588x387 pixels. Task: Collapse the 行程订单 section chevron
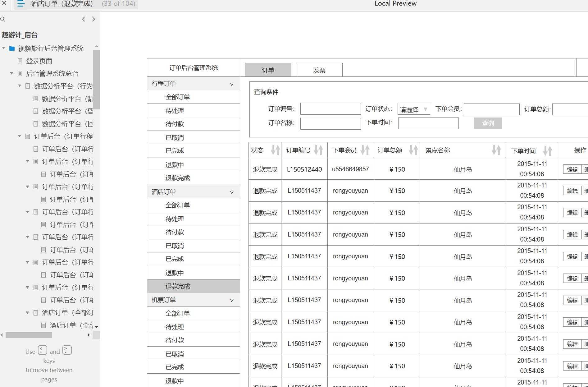tap(231, 84)
